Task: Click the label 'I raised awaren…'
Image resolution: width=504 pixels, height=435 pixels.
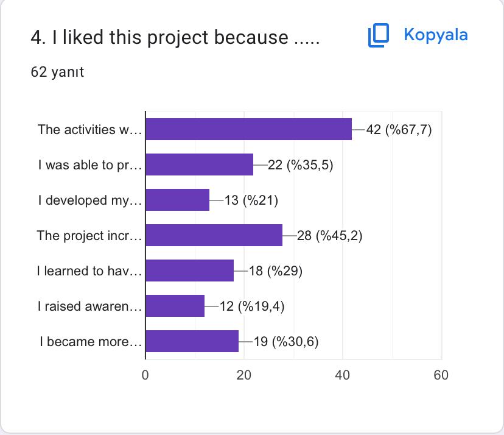Action: 91,306
